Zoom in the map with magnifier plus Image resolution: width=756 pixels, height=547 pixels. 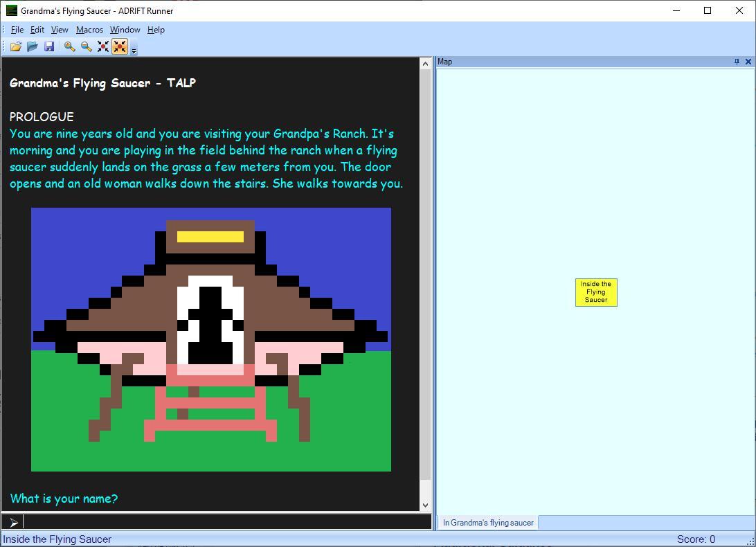69,46
